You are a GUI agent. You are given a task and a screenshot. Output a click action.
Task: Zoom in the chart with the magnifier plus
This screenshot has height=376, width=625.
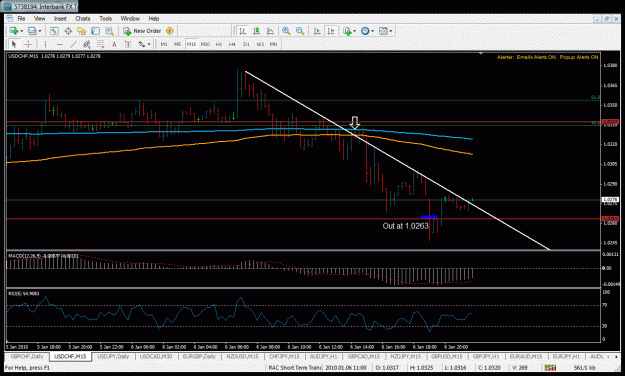point(286,31)
